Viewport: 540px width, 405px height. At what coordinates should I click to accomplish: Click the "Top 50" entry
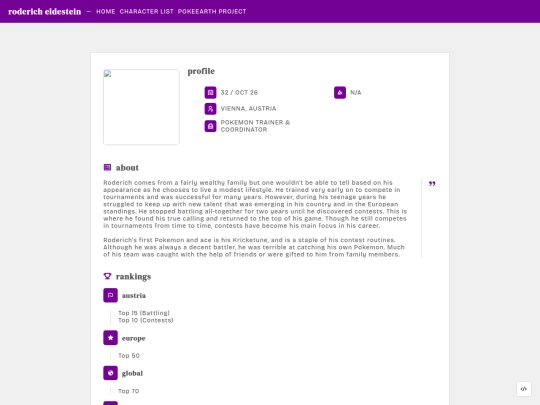129,356
